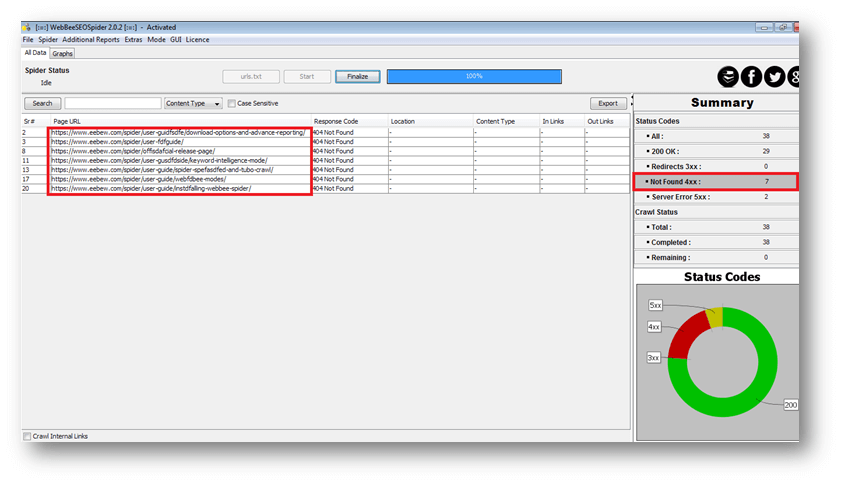The width and height of the screenshot is (841, 484).
Task: Switch to the All Data tab
Action: (x=35, y=53)
